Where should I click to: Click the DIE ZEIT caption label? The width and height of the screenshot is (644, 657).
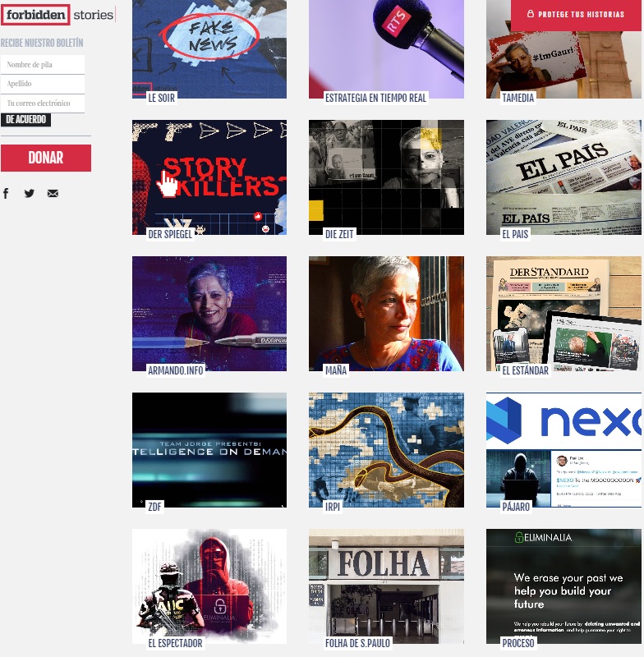coord(339,234)
